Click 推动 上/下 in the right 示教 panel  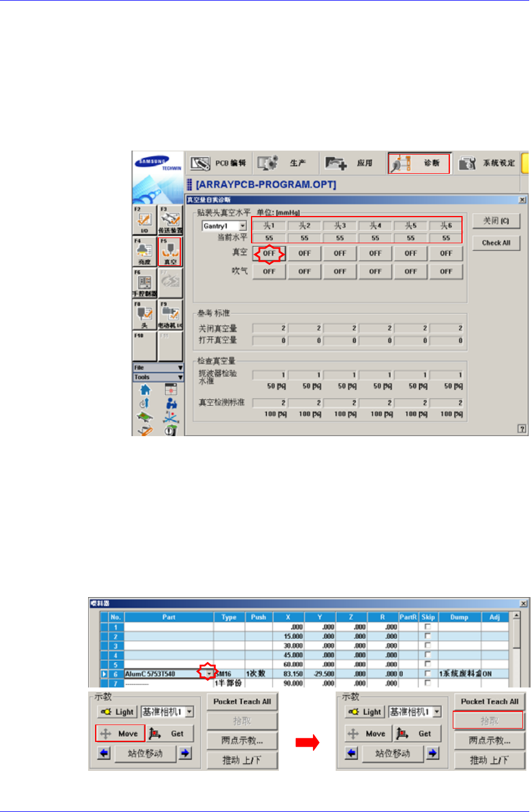[x=490, y=760]
